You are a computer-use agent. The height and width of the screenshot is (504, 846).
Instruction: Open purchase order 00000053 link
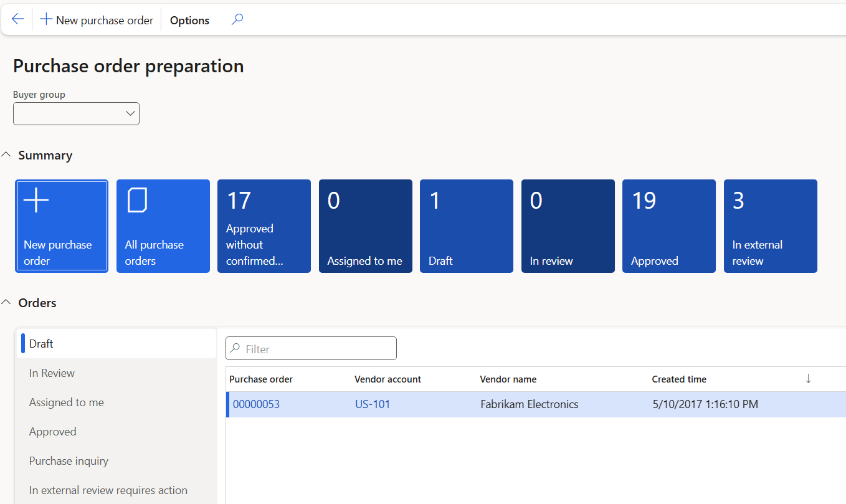point(256,404)
